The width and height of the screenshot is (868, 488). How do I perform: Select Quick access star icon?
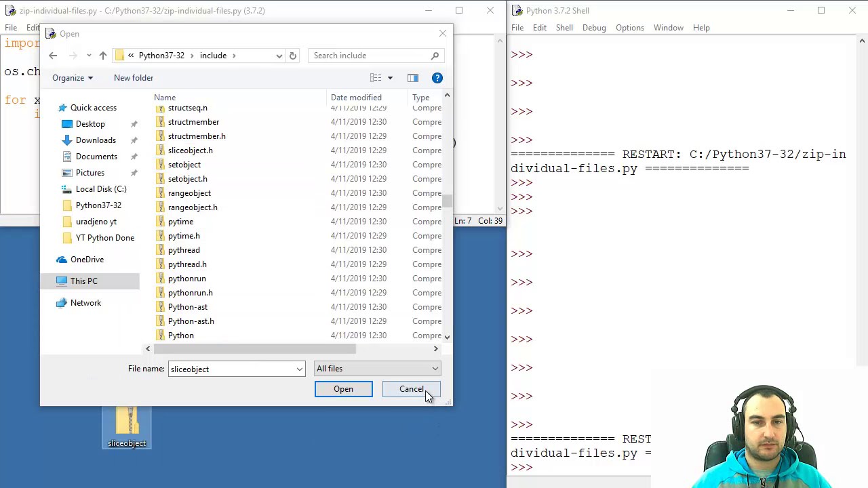[x=62, y=108]
